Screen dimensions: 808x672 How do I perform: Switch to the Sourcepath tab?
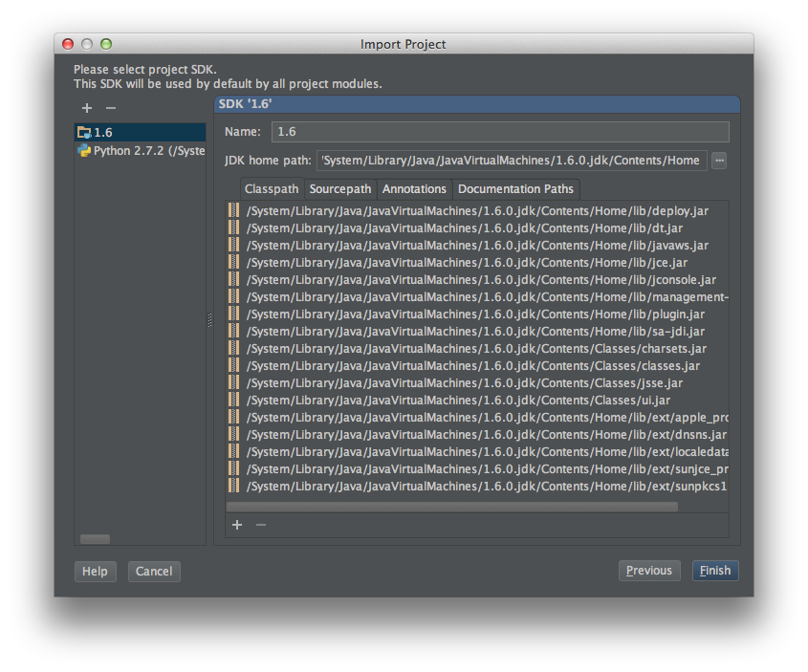click(x=339, y=188)
